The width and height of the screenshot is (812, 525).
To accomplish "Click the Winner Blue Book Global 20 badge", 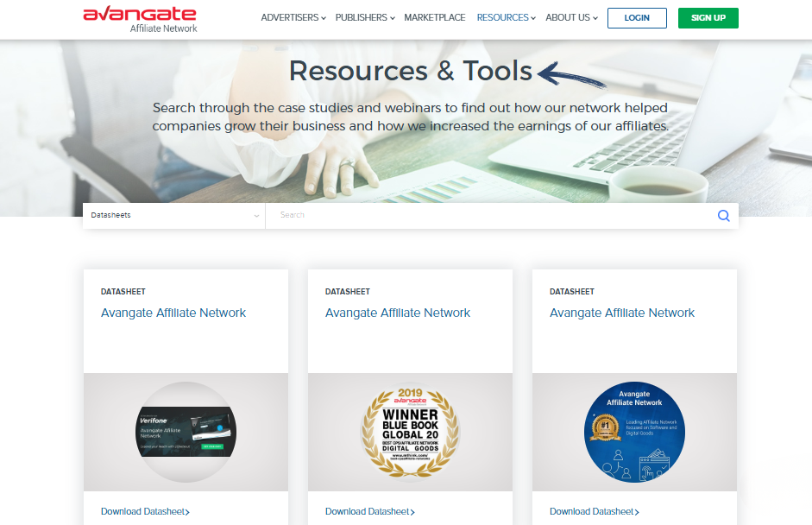I will tap(409, 431).
